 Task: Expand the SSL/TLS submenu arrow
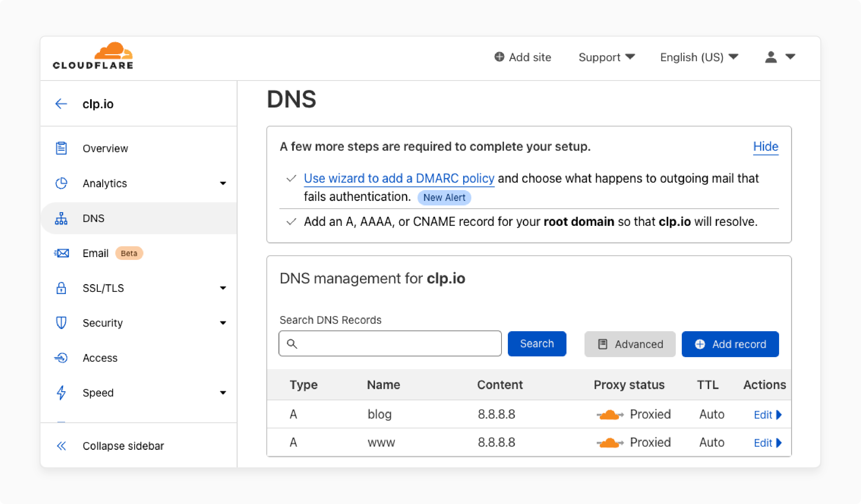coord(223,288)
